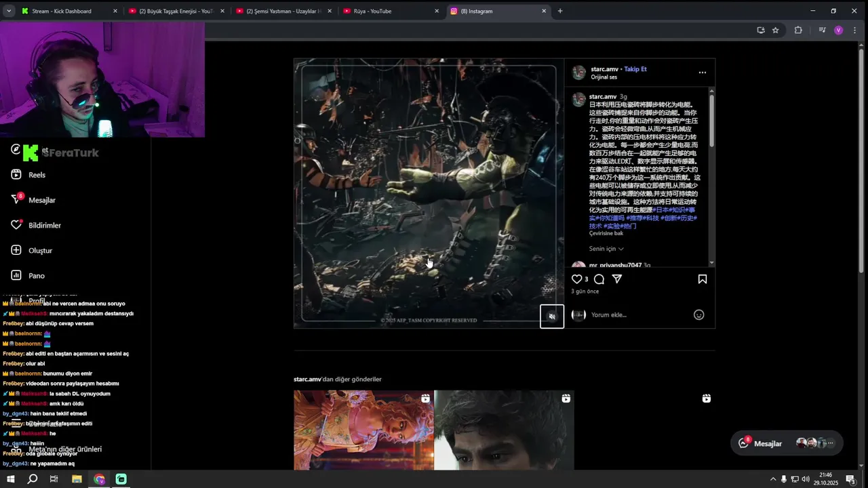This screenshot has width=868, height=488.
Task: Switch to Büyük Taşşak Enerjisi YouTube tab
Action: (176, 11)
